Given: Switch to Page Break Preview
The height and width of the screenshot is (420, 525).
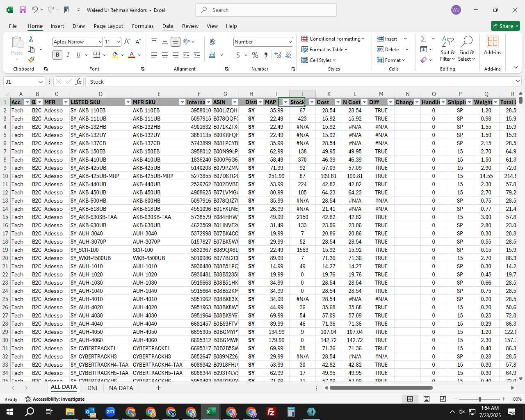Looking at the screenshot, I should pyautogui.click(x=443, y=399).
